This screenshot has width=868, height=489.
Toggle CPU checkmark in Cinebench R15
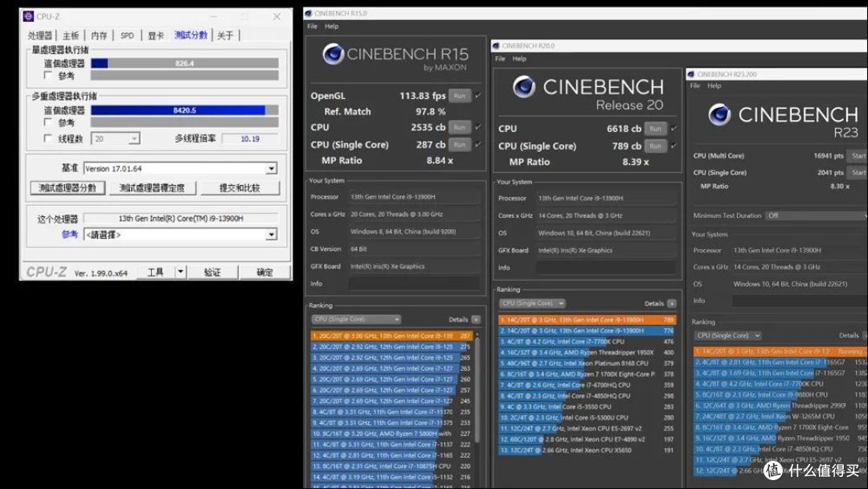point(477,127)
